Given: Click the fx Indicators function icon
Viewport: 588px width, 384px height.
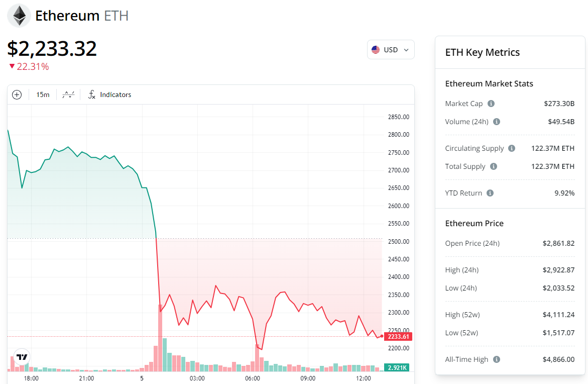Looking at the screenshot, I should [x=91, y=94].
